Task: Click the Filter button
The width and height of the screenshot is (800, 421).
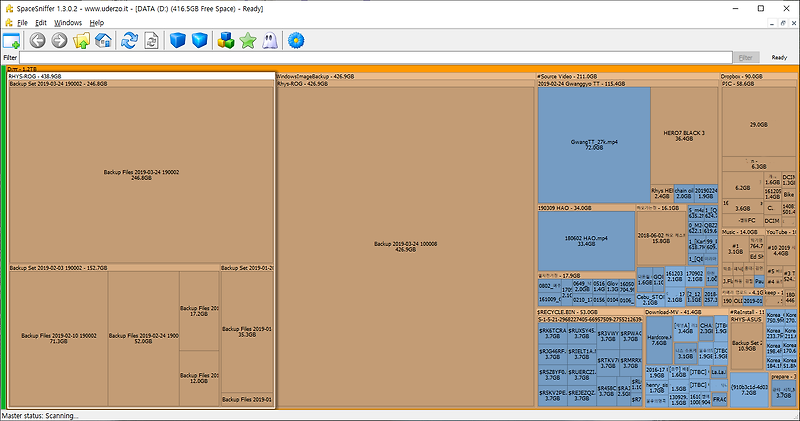Action: point(746,58)
